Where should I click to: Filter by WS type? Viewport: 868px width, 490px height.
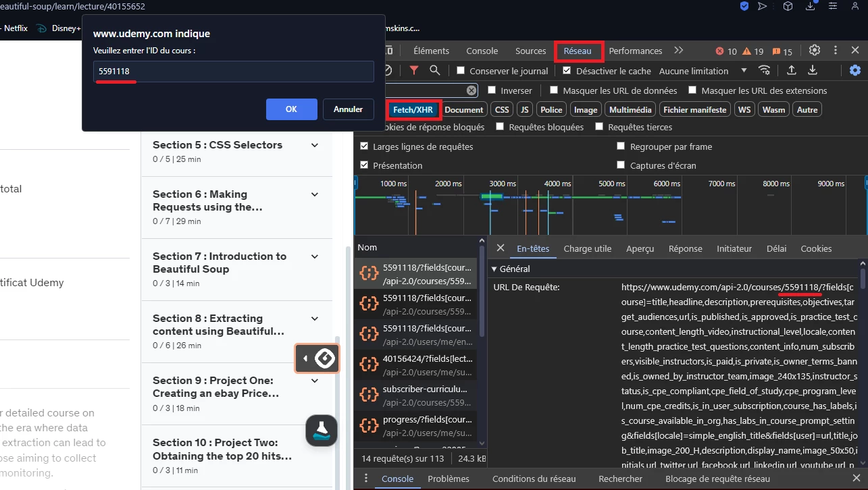point(744,110)
